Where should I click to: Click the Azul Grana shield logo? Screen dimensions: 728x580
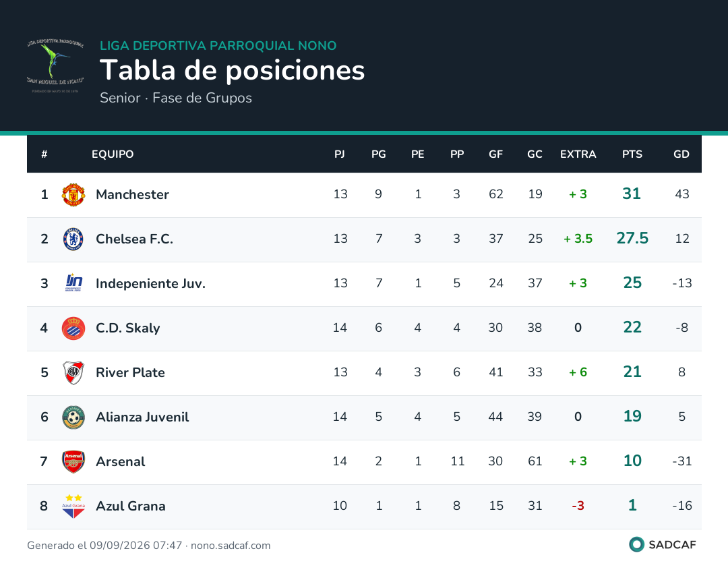73,506
